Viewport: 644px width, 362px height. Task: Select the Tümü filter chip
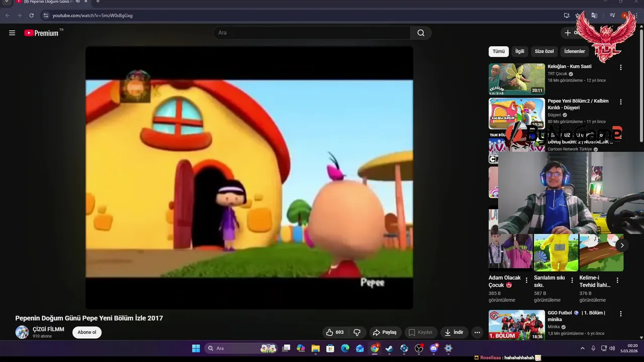click(499, 51)
